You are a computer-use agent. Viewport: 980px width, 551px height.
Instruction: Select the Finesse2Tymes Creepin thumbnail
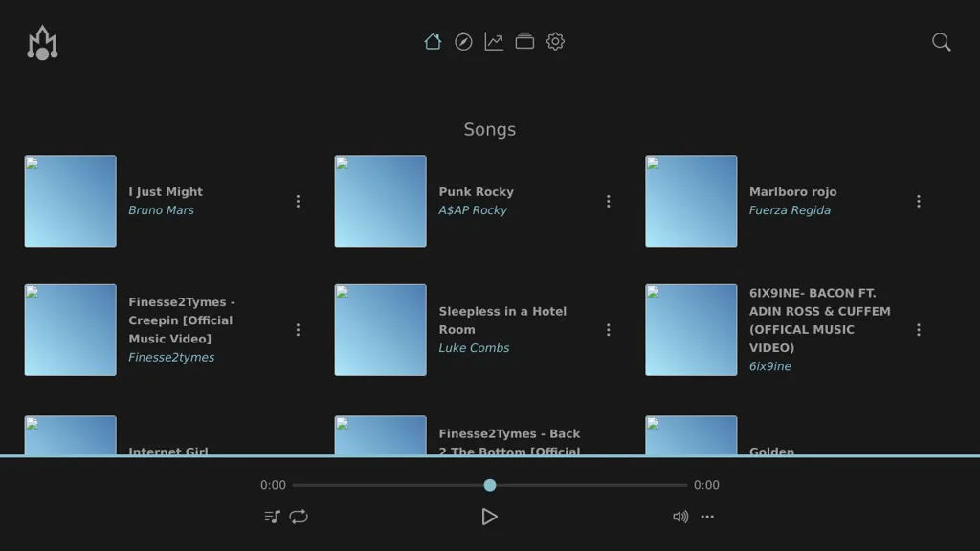pyautogui.click(x=71, y=330)
